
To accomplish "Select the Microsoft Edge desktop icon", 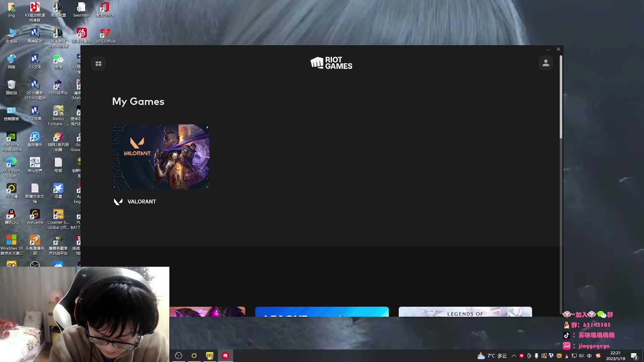I will tap(11, 168).
